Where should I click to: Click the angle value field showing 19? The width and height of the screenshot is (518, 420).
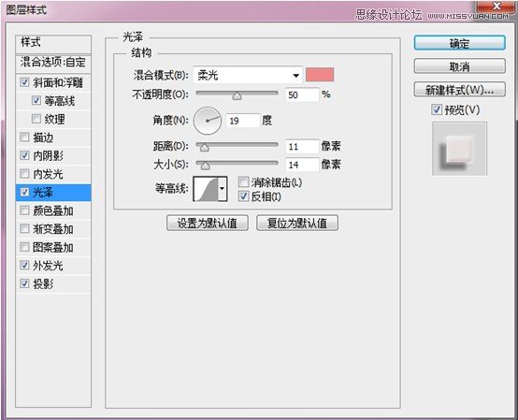pos(243,121)
